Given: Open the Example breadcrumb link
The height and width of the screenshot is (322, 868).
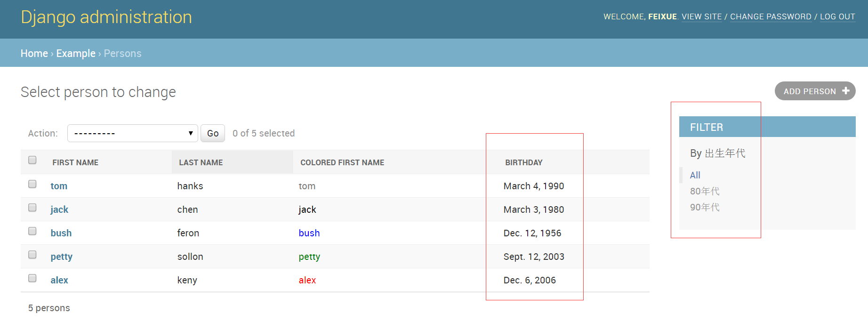Looking at the screenshot, I should [76, 54].
